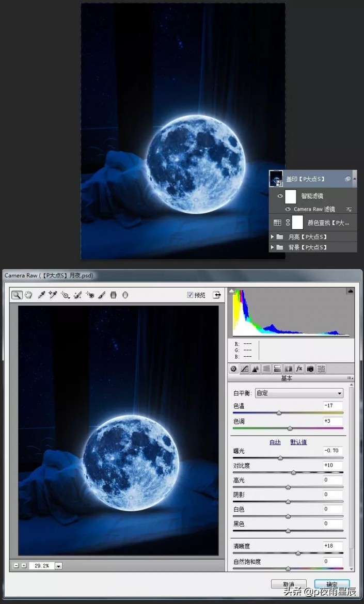Select the Hand tool
Viewport: 364px width, 604px height.
coord(28,295)
